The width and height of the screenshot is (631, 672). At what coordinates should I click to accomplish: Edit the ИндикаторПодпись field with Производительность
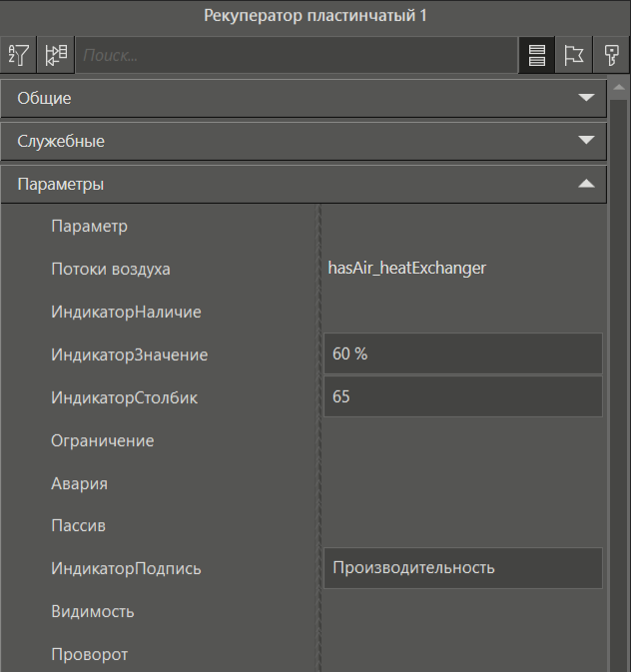tap(462, 569)
